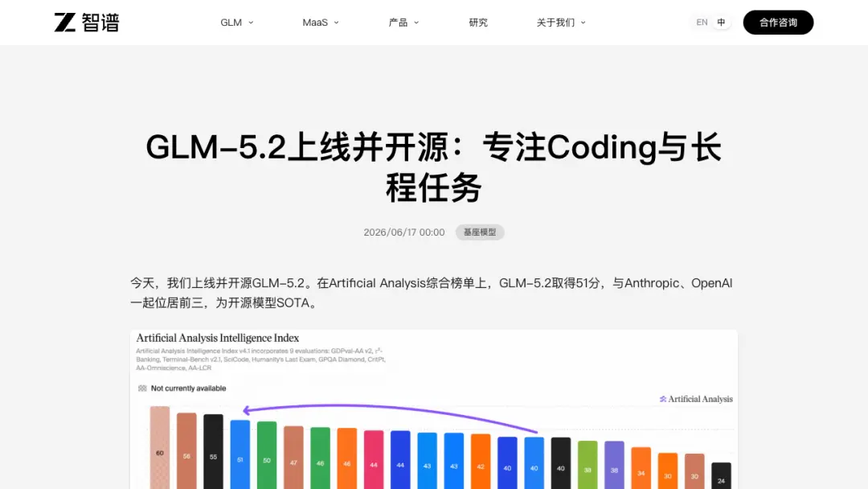The height and width of the screenshot is (489, 868).
Task: Click the Zhipu Z logo icon
Action: [x=65, y=23]
